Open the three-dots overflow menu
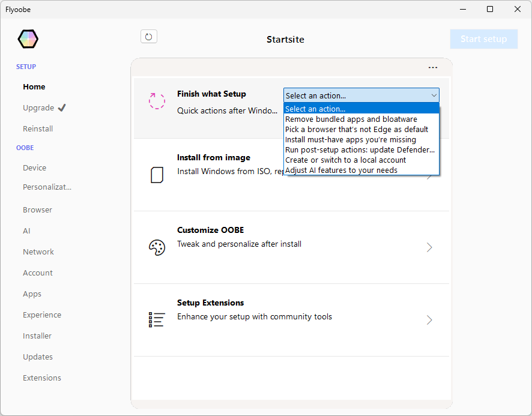The image size is (532, 416). pyautogui.click(x=432, y=67)
